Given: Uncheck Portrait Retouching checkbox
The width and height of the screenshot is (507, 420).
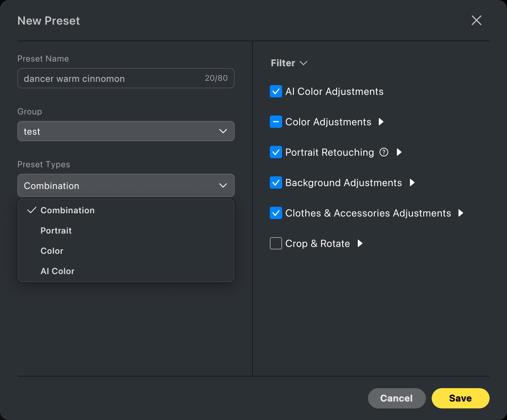Looking at the screenshot, I should pyautogui.click(x=276, y=152).
